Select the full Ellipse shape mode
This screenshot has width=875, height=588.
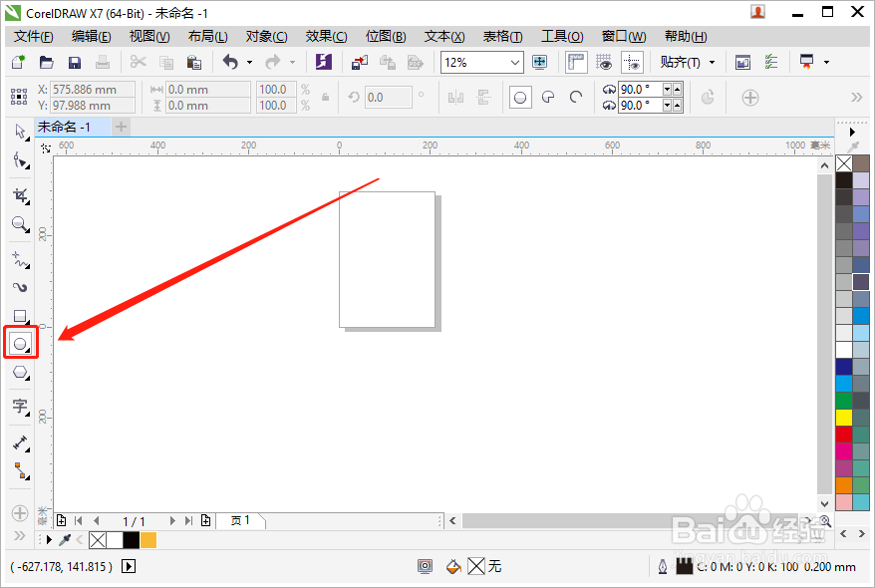(x=520, y=98)
